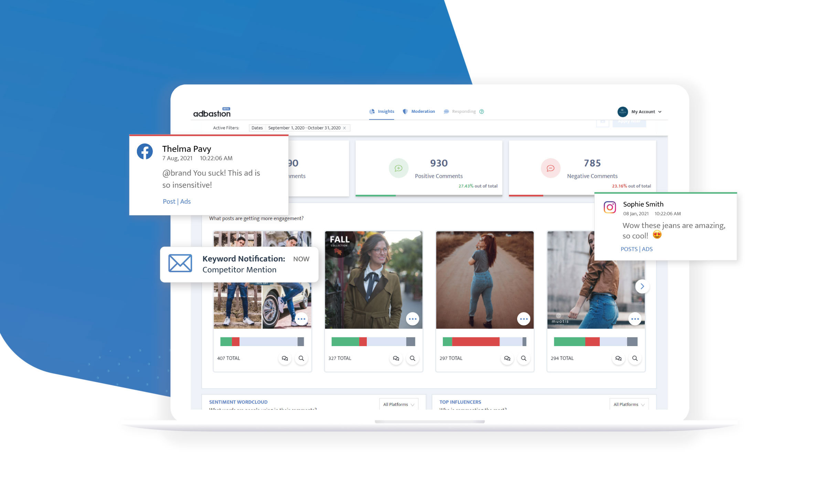832x504 pixels.
Task: View comments for the 407 TOTAL post
Action: click(x=285, y=358)
